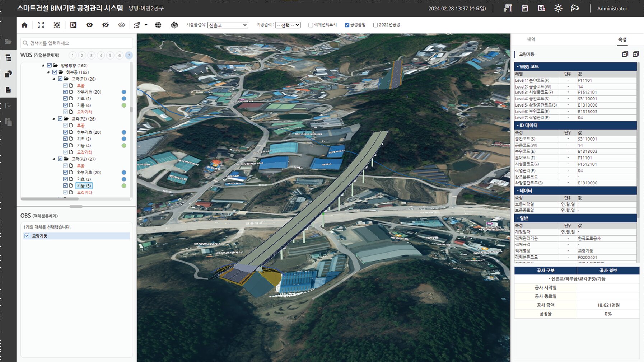
Task: Check the 2022년공정 checkbox
Action: click(375, 25)
